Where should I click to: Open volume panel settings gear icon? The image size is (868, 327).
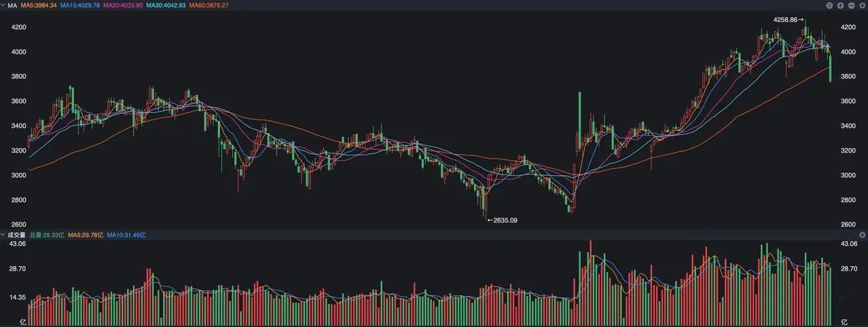click(x=863, y=235)
